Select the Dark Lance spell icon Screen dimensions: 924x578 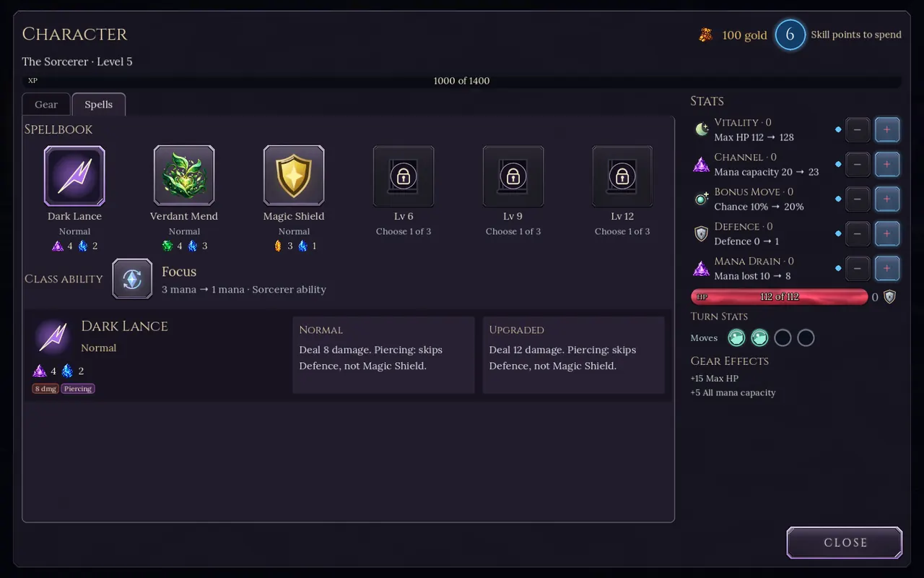pyautogui.click(x=74, y=176)
